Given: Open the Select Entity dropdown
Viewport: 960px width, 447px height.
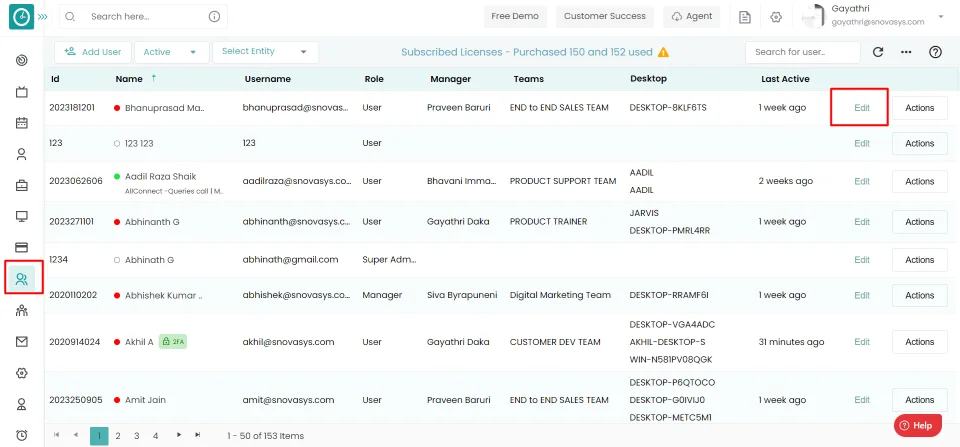Looking at the screenshot, I should [265, 52].
